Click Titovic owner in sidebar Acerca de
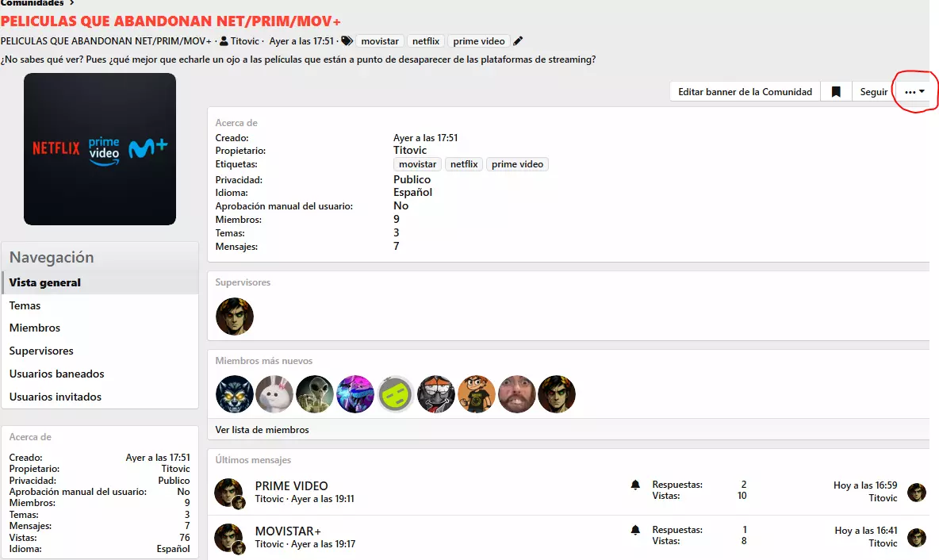The height and width of the screenshot is (560, 939). pos(175,469)
